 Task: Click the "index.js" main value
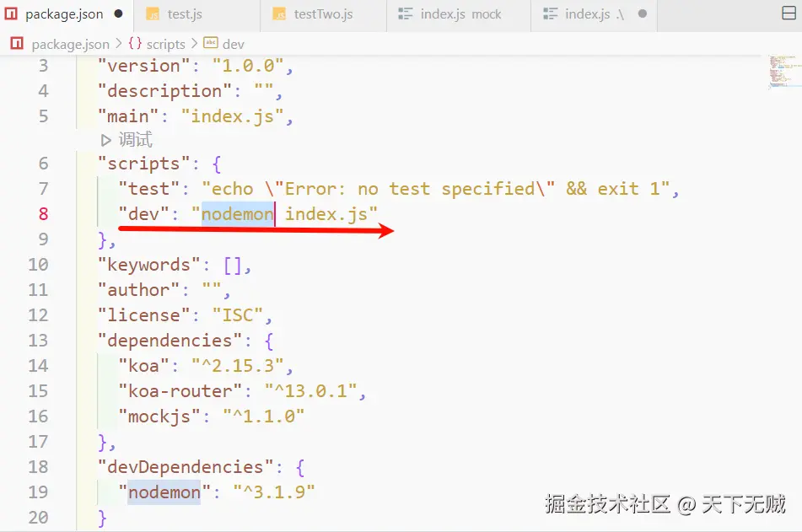click(233, 116)
